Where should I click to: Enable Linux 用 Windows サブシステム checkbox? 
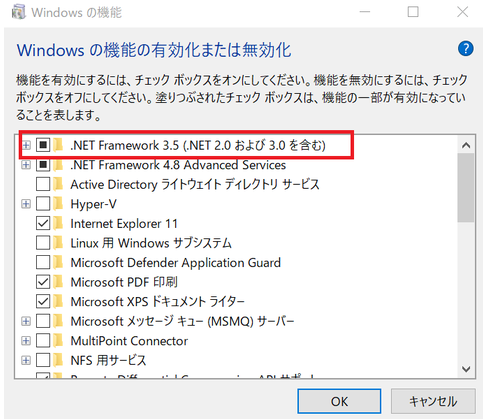pyautogui.click(x=43, y=243)
